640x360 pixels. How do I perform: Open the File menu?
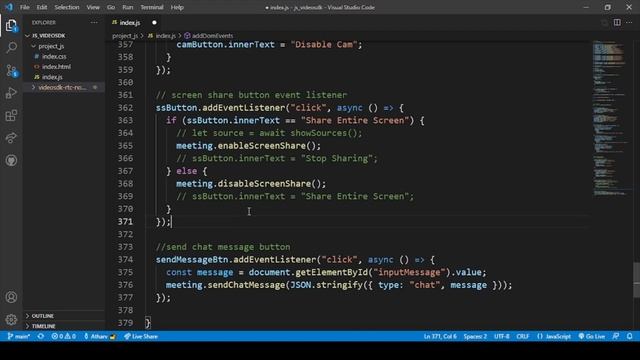click(x=24, y=7)
